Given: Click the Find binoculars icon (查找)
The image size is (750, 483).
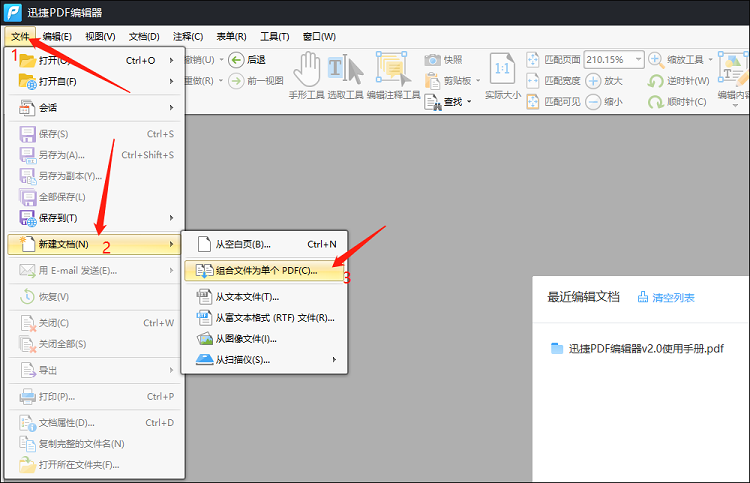Looking at the screenshot, I should [432, 102].
